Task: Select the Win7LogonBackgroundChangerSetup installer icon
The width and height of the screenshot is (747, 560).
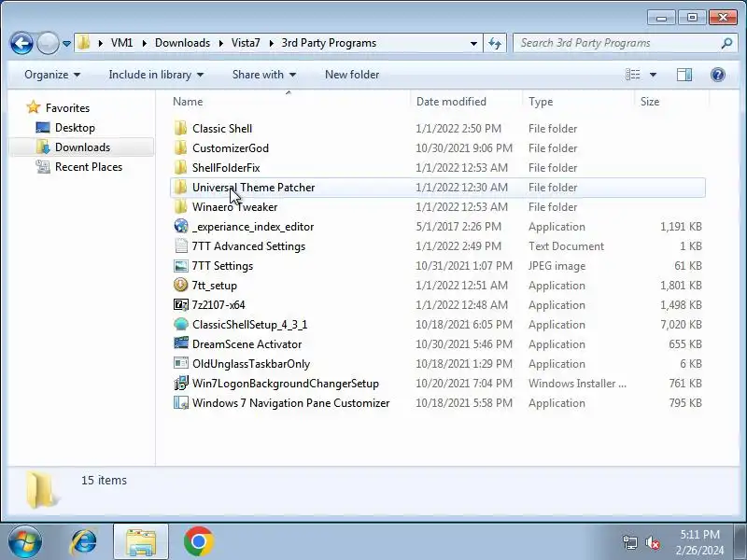Action: (x=181, y=383)
